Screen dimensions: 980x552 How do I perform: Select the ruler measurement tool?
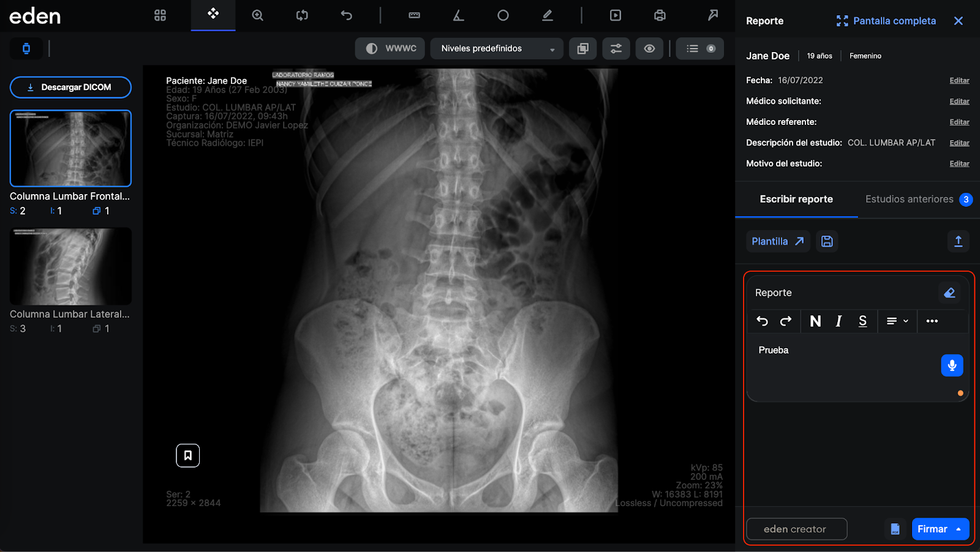tap(415, 15)
